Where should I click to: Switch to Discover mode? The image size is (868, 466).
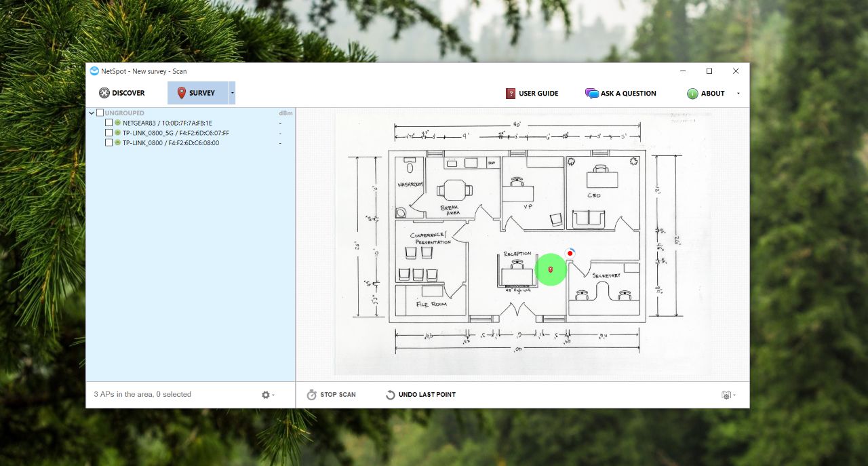[122, 93]
